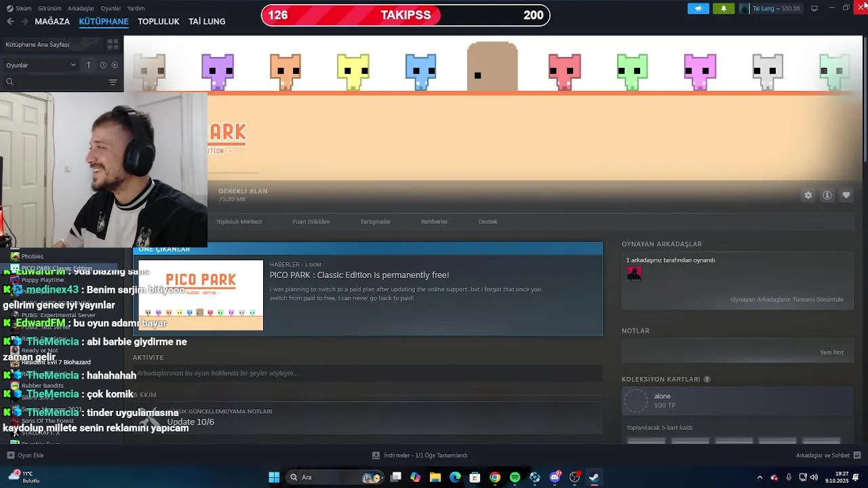Open Rehberler link
This screenshot has height=488, width=868.
click(x=435, y=222)
